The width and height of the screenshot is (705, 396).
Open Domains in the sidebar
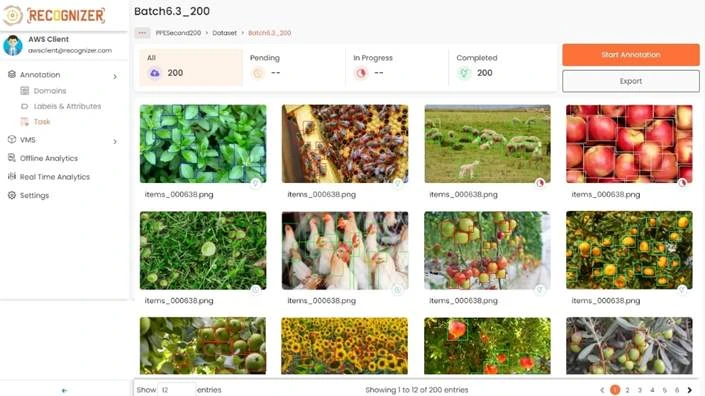click(50, 91)
